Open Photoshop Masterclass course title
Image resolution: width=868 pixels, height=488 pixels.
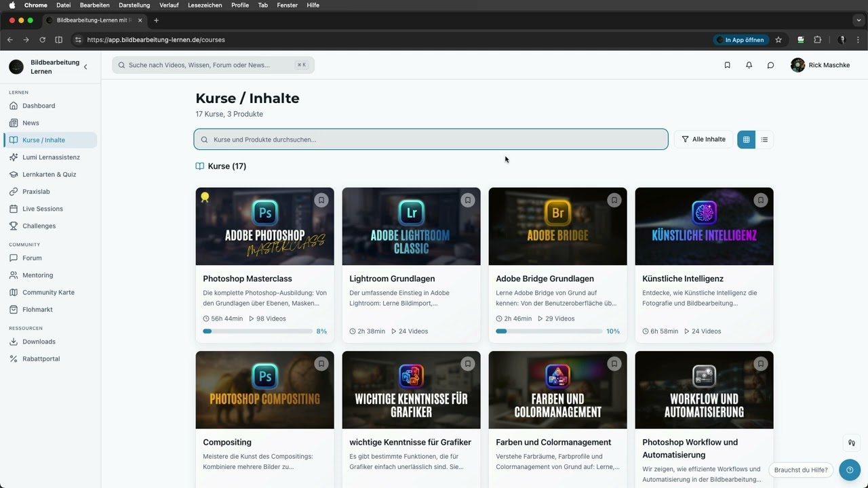tap(248, 279)
